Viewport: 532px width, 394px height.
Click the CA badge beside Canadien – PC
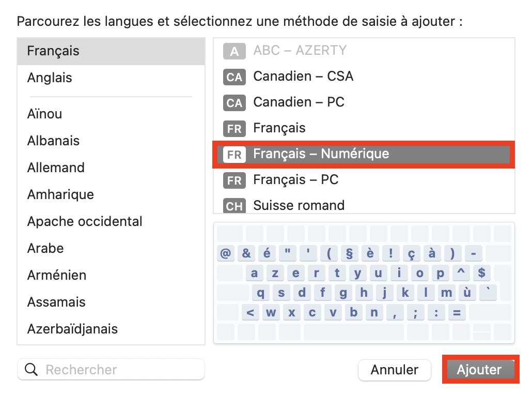[234, 103]
